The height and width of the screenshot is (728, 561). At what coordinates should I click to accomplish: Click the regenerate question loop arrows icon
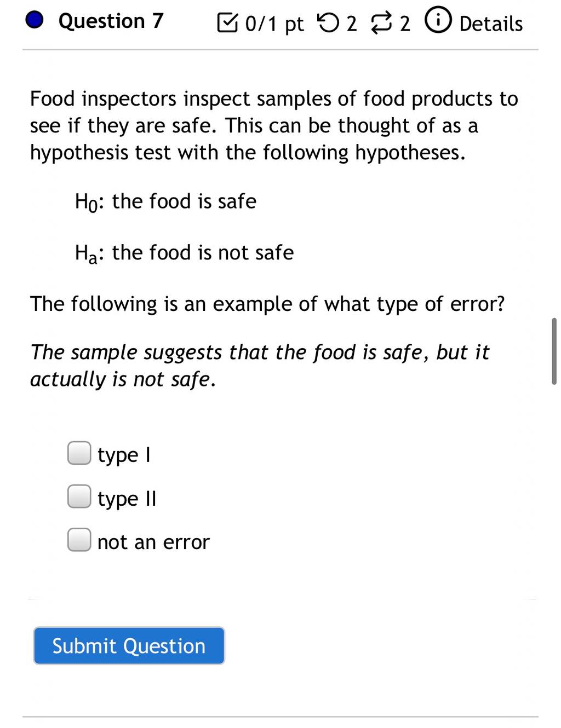(x=382, y=24)
